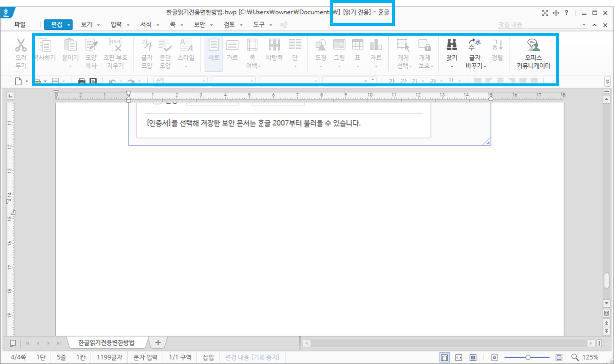Open 글자 모양 character formatting
Viewport: 614px width, 364px height.
coord(146,52)
